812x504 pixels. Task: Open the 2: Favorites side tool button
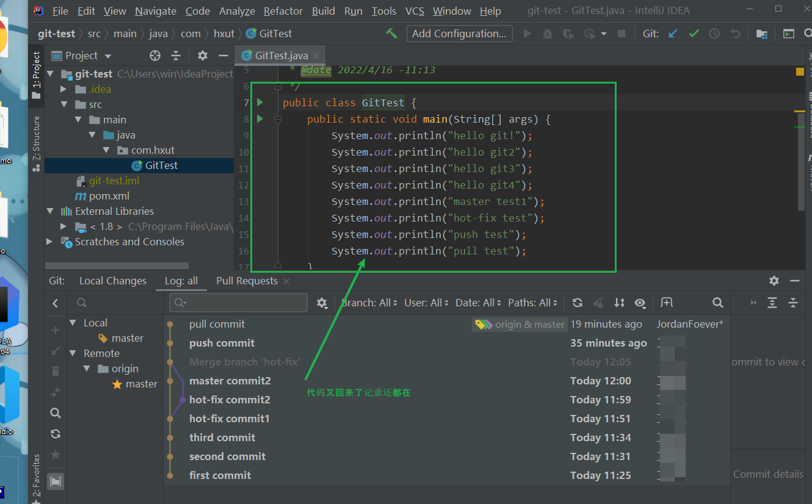[x=36, y=478]
